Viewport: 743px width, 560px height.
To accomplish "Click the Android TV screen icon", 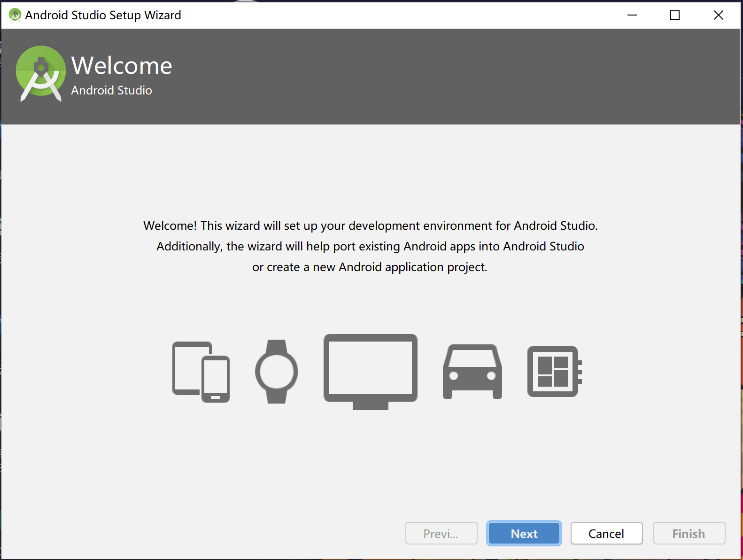I will click(x=371, y=372).
